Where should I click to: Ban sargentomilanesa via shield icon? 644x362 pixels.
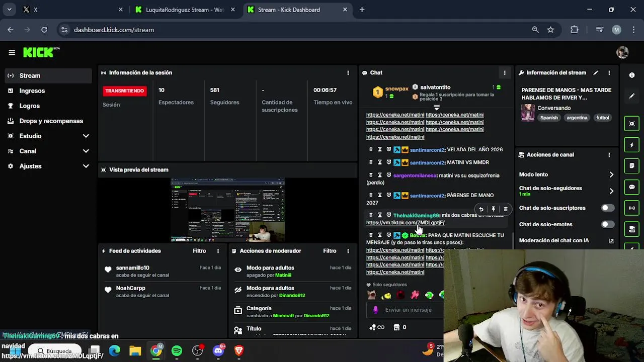[x=388, y=175]
